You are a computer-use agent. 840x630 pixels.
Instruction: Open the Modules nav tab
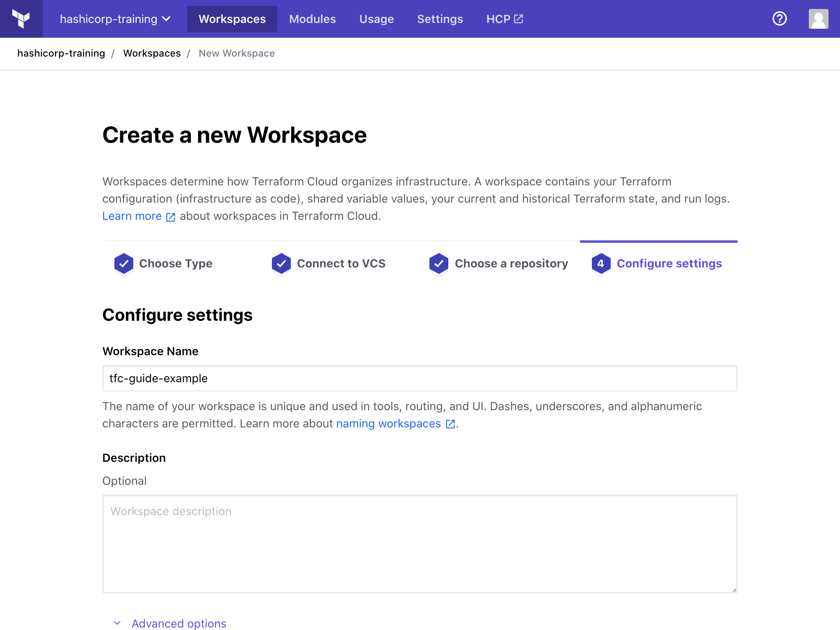click(x=312, y=19)
